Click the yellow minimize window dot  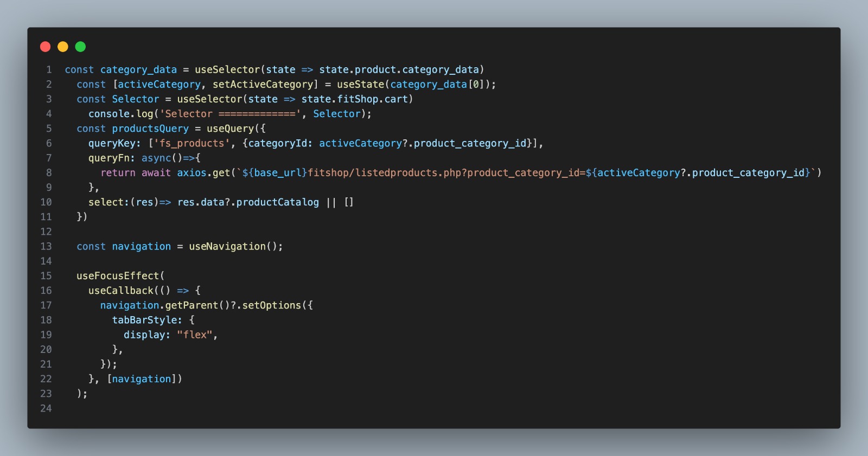(x=63, y=47)
